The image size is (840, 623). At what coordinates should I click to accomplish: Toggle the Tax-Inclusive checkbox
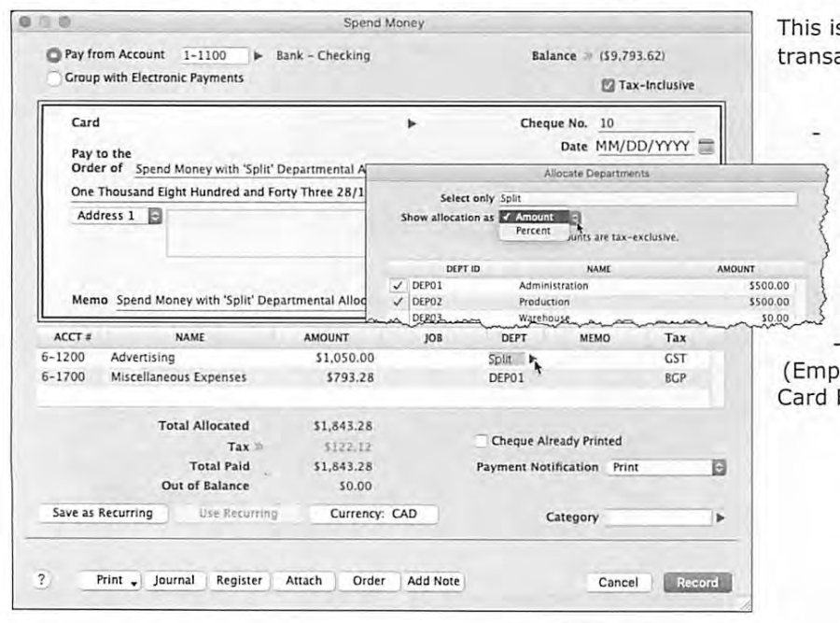(x=608, y=85)
